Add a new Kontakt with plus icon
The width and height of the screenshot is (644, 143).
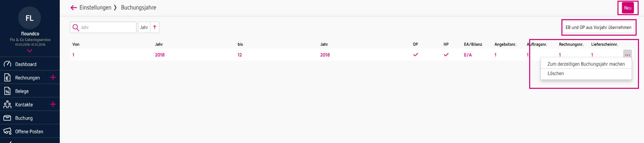tap(53, 104)
